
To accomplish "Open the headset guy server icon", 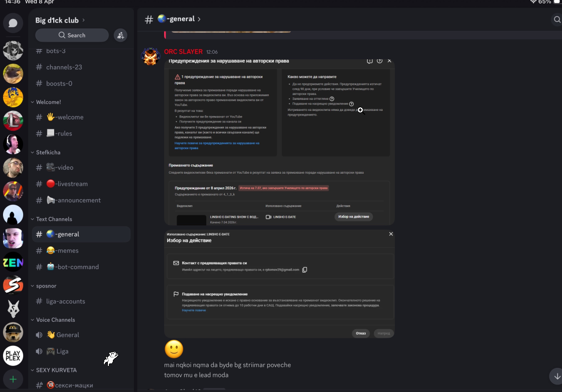I will pos(13,144).
